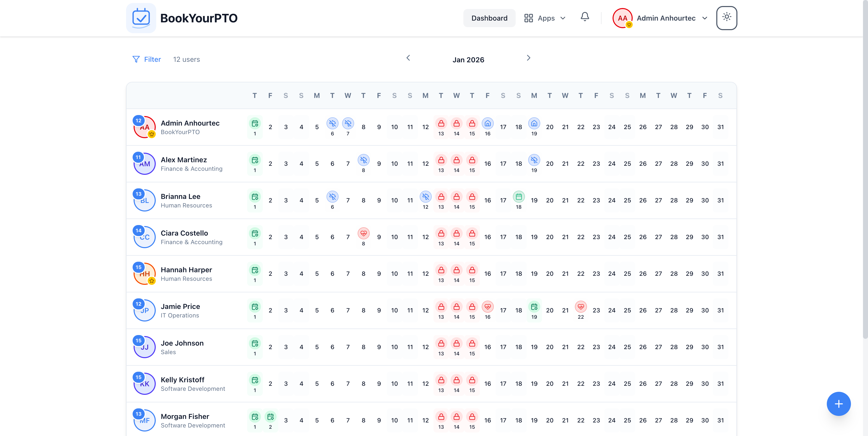Click the flight icon on Alex Martinez's Jan 19
The height and width of the screenshot is (436, 868).
pyautogui.click(x=534, y=160)
